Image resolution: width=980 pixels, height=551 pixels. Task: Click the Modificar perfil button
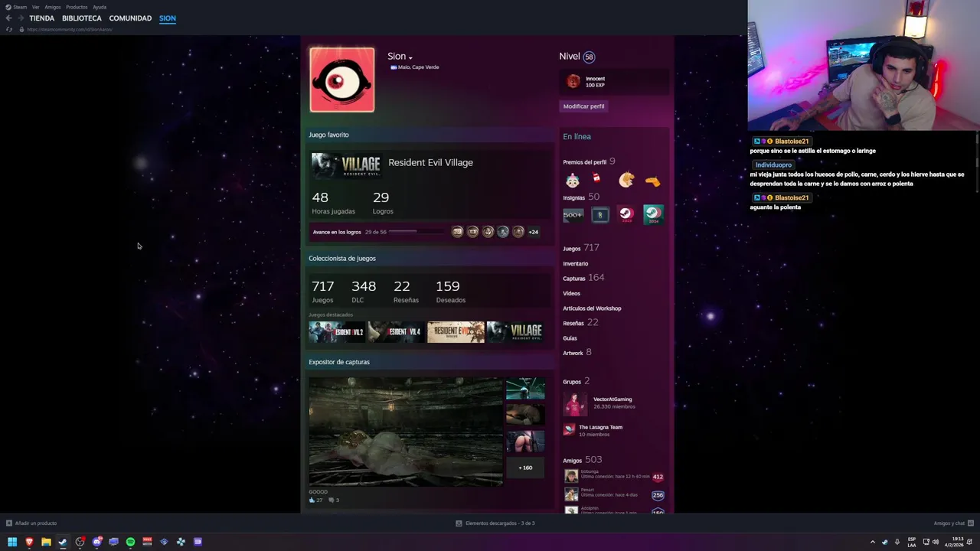pyautogui.click(x=584, y=106)
